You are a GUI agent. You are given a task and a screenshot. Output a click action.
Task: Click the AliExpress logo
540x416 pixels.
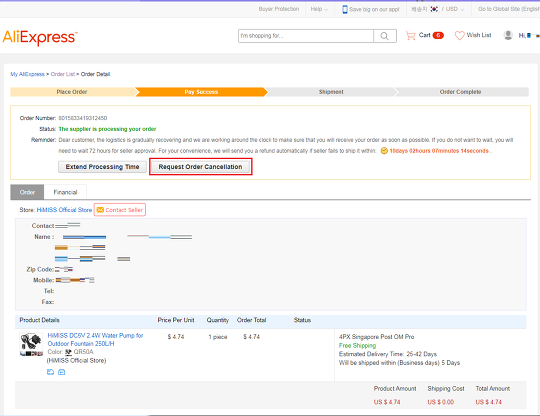[40, 37]
